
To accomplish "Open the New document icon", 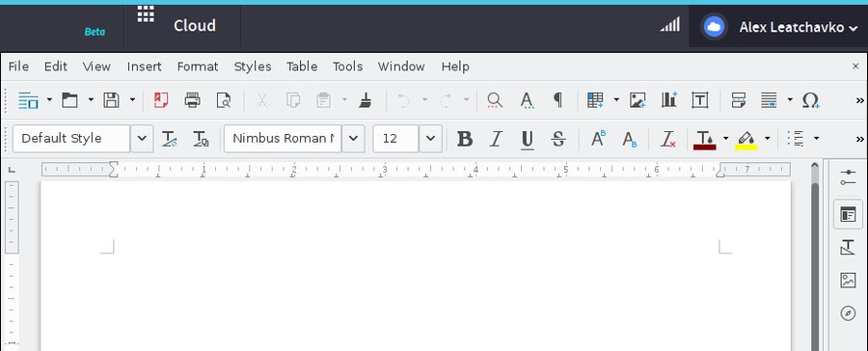I will point(28,100).
